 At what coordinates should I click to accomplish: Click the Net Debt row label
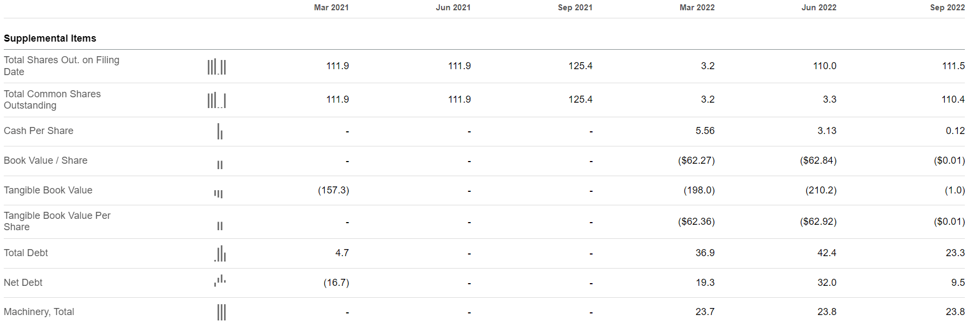[23, 283]
